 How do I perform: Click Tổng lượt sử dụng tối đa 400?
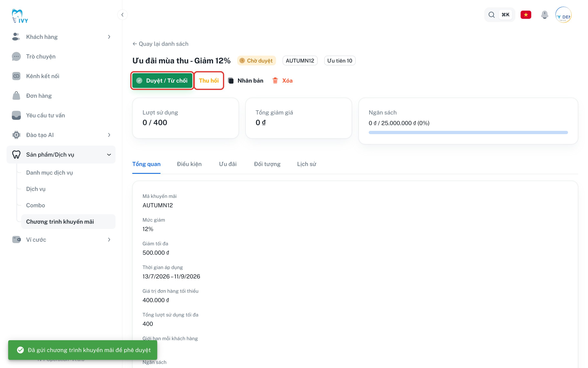point(148,324)
